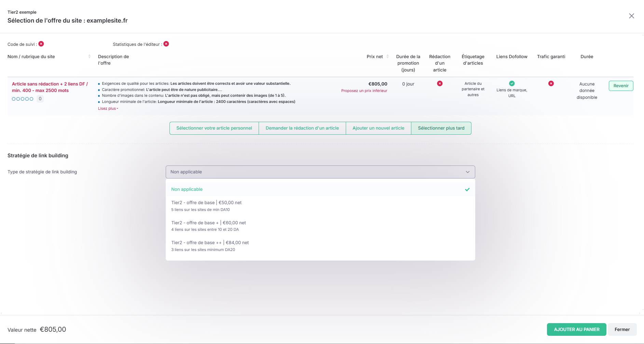This screenshot has width=644, height=344.
Task: Select Tier2 - offre de base ++ €84,00 net
Action: [x=320, y=246]
